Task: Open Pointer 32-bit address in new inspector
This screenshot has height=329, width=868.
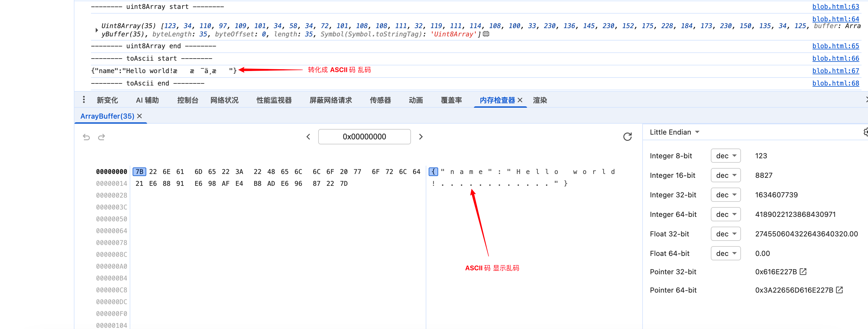Action: click(x=803, y=271)
